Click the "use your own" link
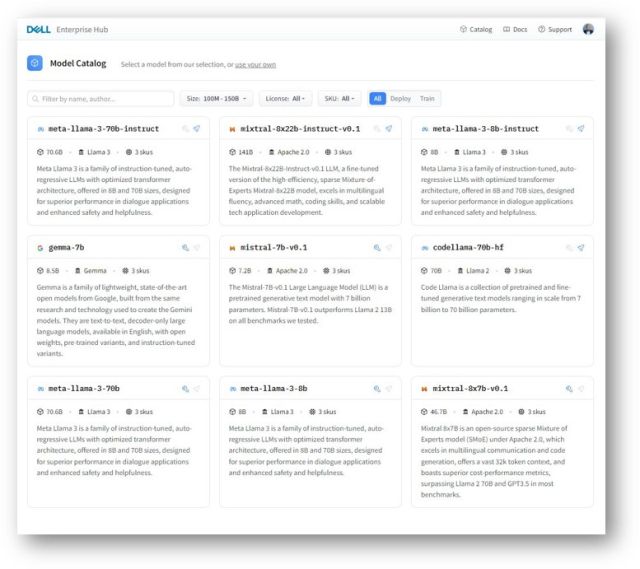This screenshot has height=569, width=640. pyautogui.click(x=255, y=65)
